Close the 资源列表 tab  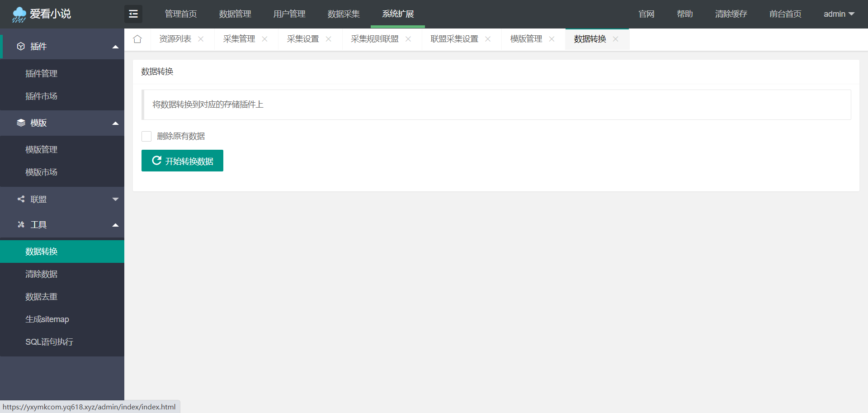coord(201,39)
